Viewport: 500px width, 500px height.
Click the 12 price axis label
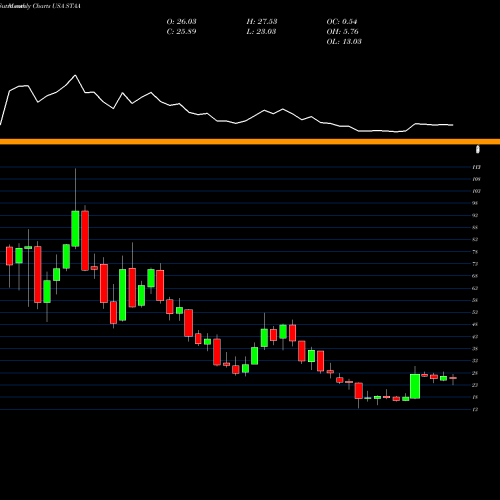(475, 409)
